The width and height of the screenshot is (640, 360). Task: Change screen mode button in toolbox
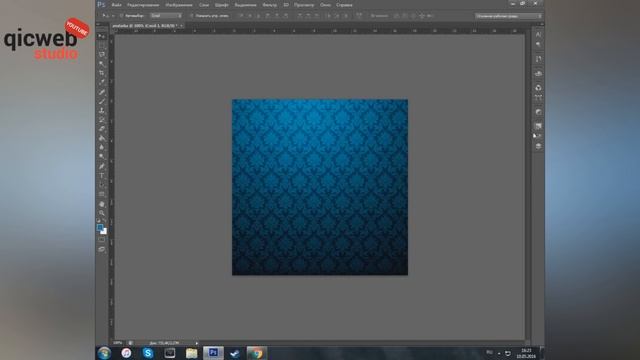click(101, 249)
